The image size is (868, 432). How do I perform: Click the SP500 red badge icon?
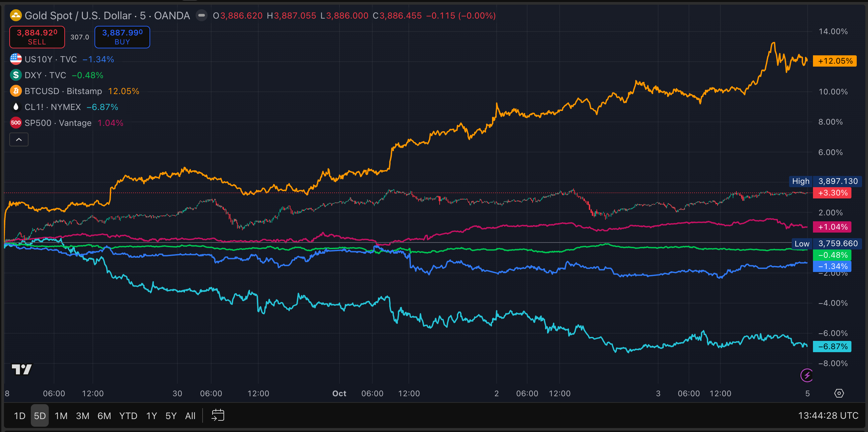tap(16, 123)
